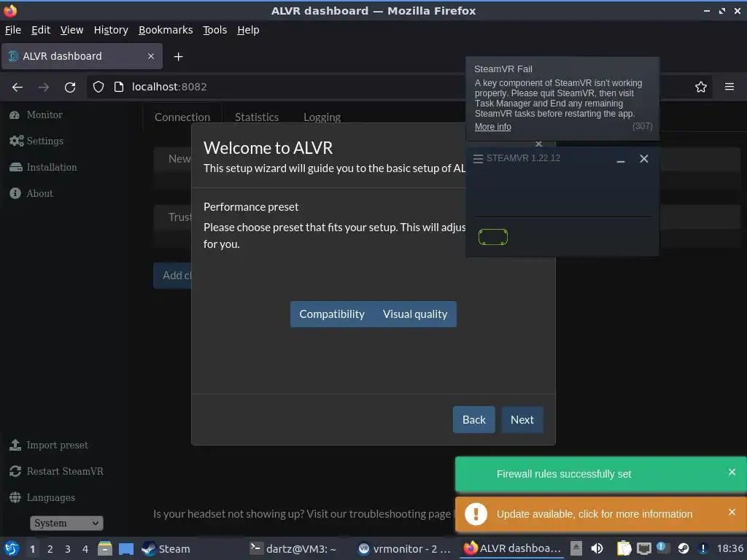Click the partially hidden Add client button
This screenshot has width=747, height=560.
pyautogui.click(x=172, y=275)
